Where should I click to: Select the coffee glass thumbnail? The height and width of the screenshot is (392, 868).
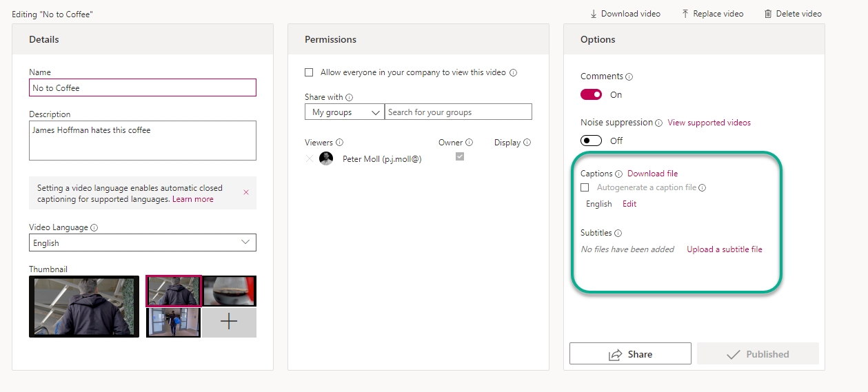[229, 291]
